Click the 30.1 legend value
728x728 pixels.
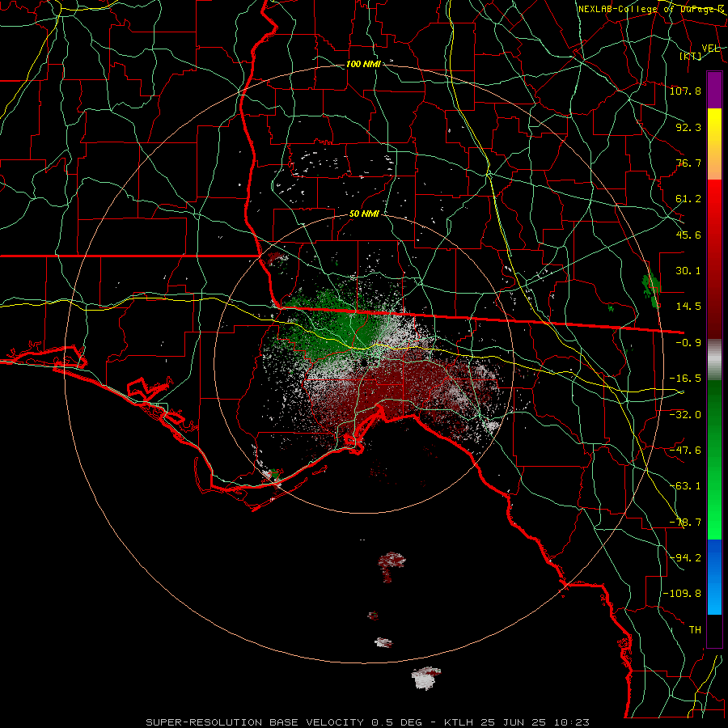688,271
